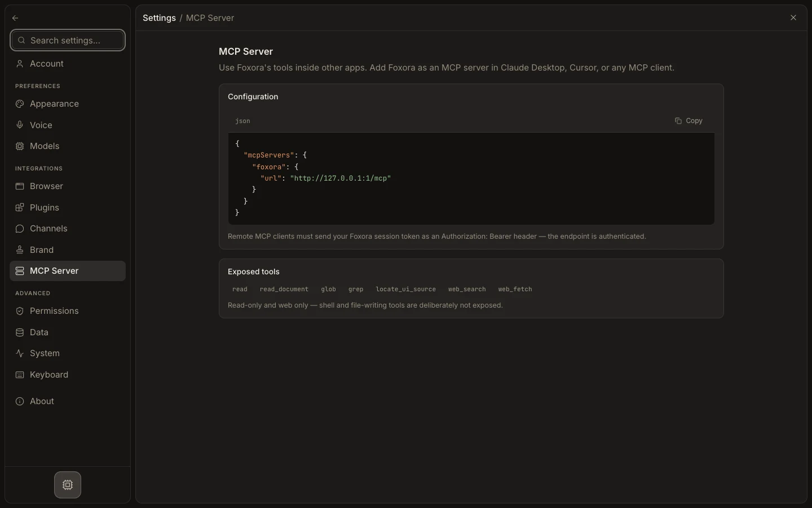Open the Account settings
This screenshot has width=812, height=508.
click(68, 64)
